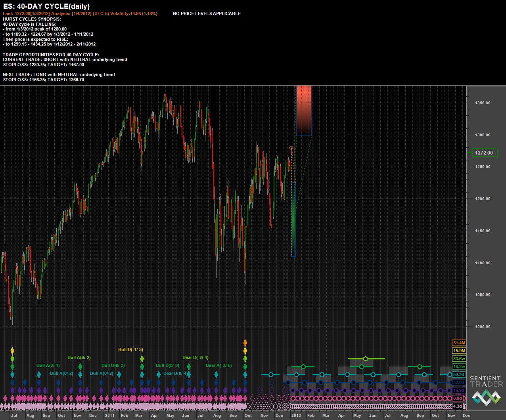Viewport: 506px width, 420px height.
Task: Select the 50.3d cycle label
Action: click(x=458, y=374)
